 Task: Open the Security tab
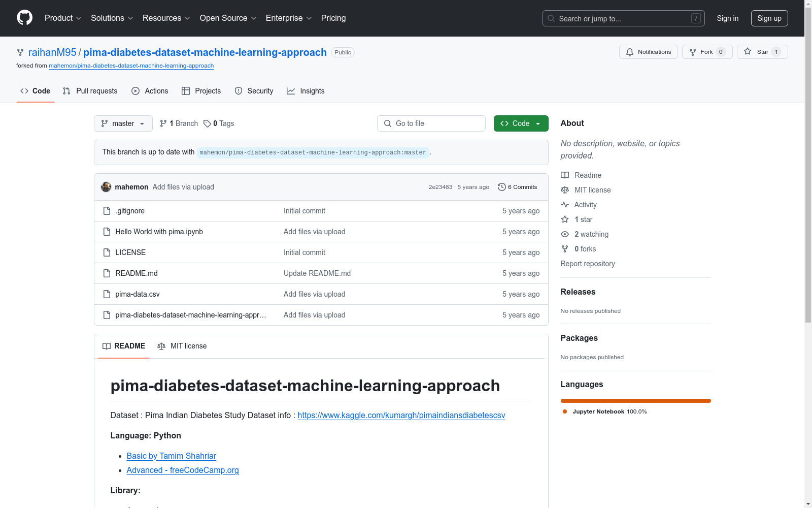coord(254,91)
